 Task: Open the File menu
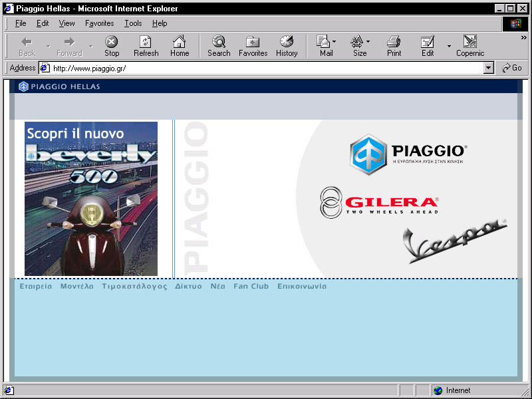[x=21, y=23]
